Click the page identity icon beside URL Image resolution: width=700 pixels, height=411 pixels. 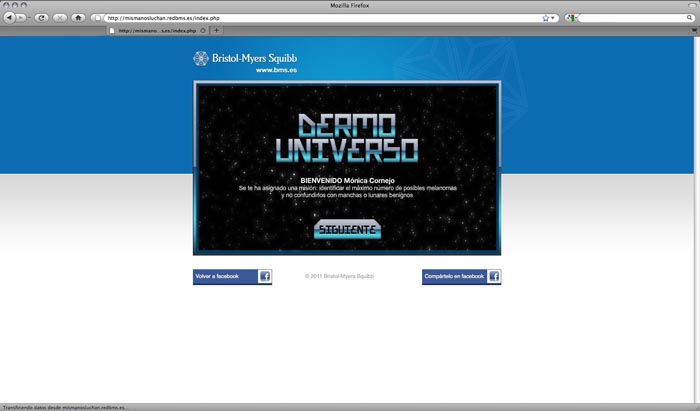(96, 18)
